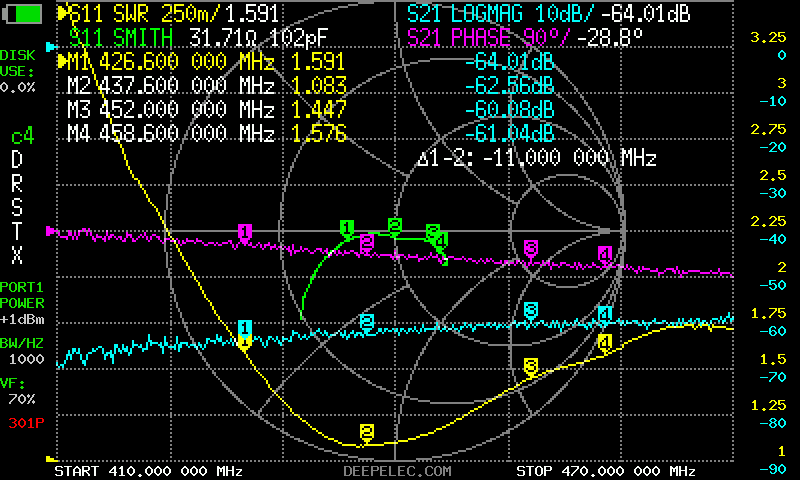Tap the battery level icon
Image resolution: width=800 pixels, height=480 pixels.
[22, 14]
